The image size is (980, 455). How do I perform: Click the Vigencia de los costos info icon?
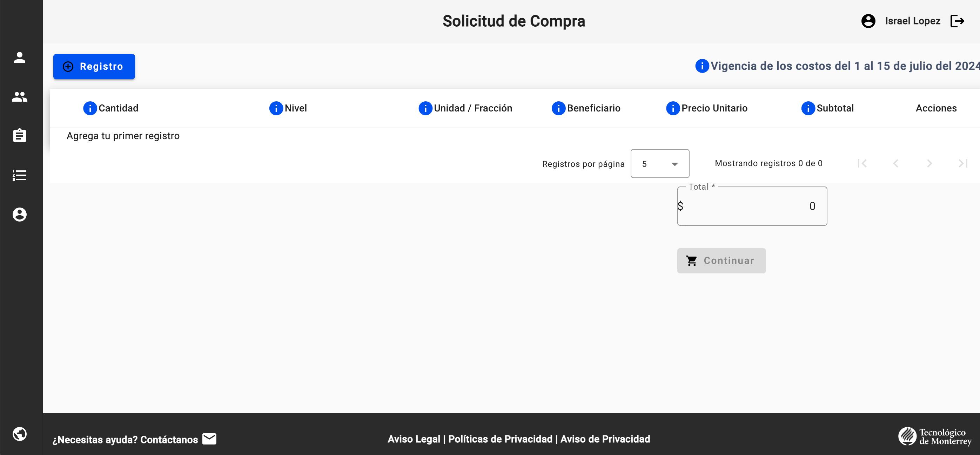[x=702, y=66]
